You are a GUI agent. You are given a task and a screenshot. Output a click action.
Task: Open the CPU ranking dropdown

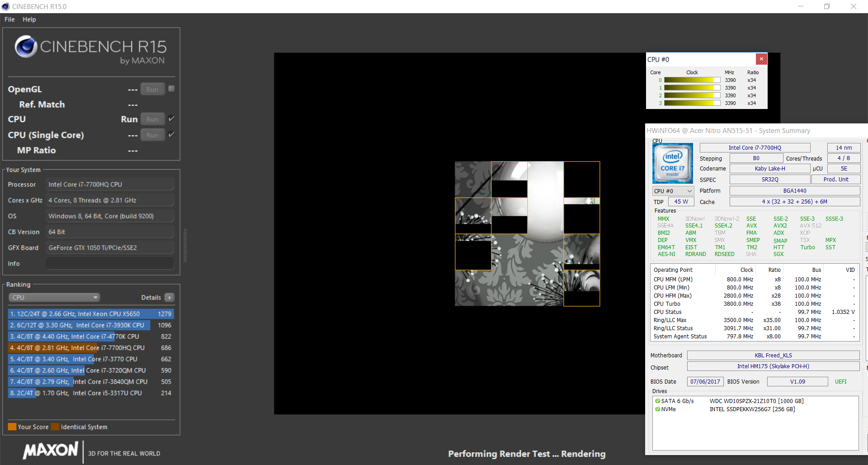[x=54, y=298]
